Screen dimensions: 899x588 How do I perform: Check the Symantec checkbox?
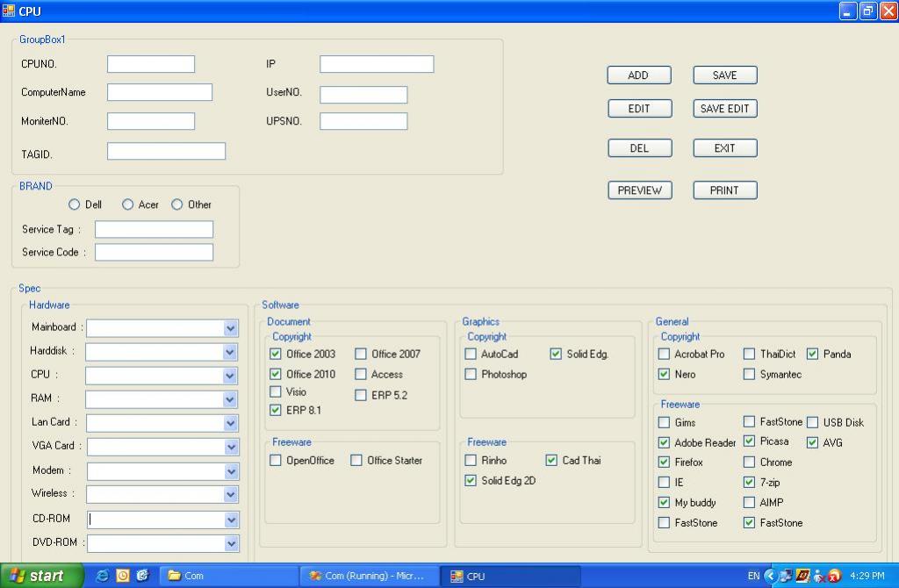click(x=749, y=374)
